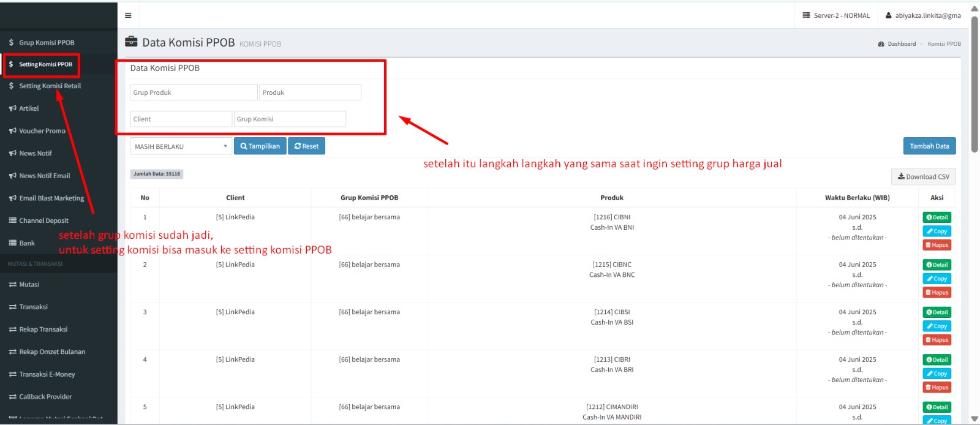This screenshot has width=980, height=425.
Task: Click Detail for the CIBRI row
Action: 937,360
